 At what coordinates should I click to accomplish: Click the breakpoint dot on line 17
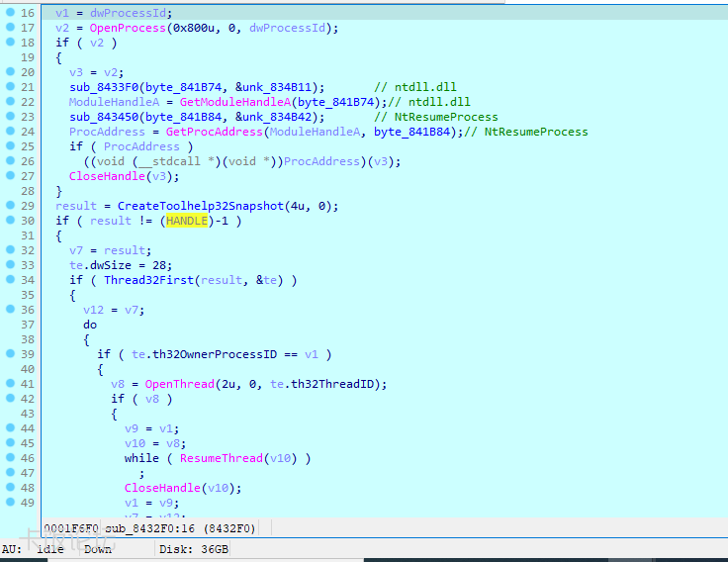[x=9, y=28]
